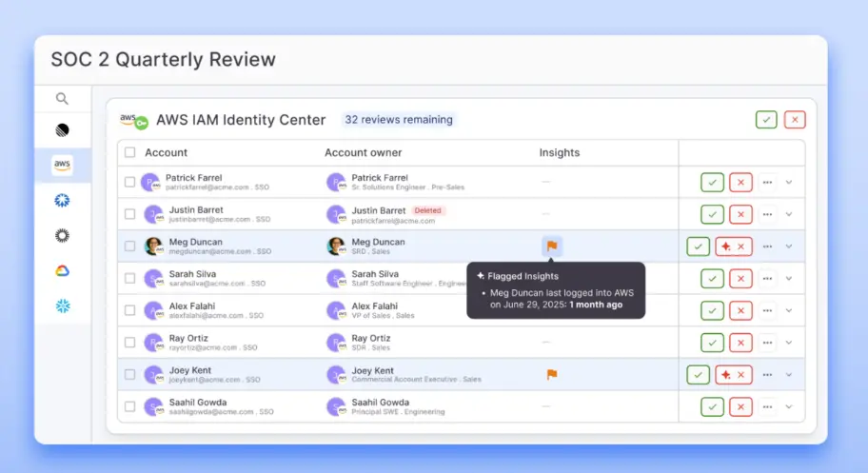This screenshot has height=473, width=868.
Task: Select the checkbox for Ray Ortiz
Action: [129, 343]
